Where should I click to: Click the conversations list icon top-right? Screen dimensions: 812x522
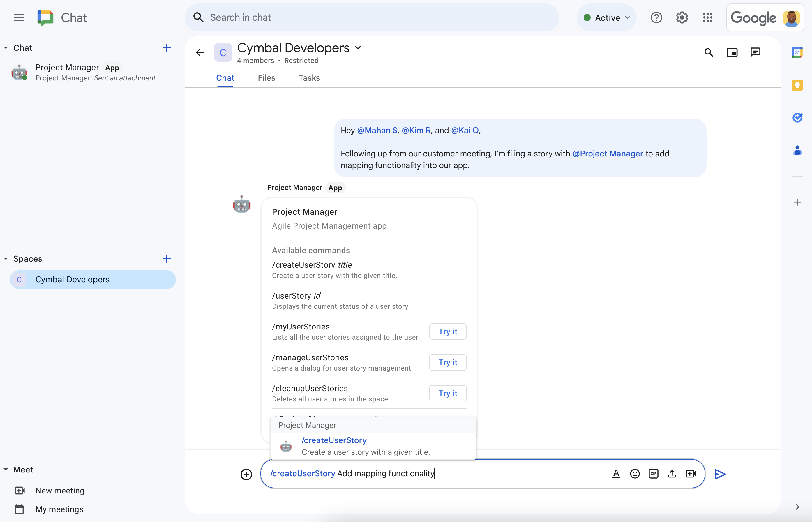point(755,52)
